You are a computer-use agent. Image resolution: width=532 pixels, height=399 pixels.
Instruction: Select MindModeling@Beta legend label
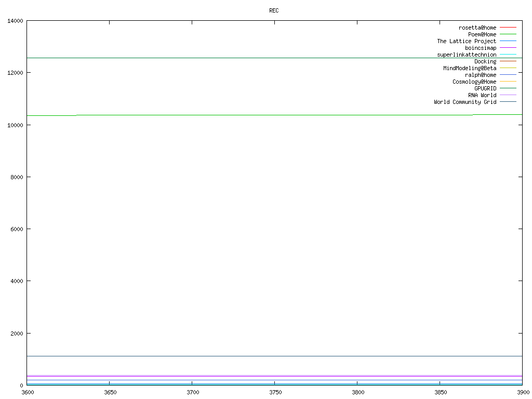[470, 68]
